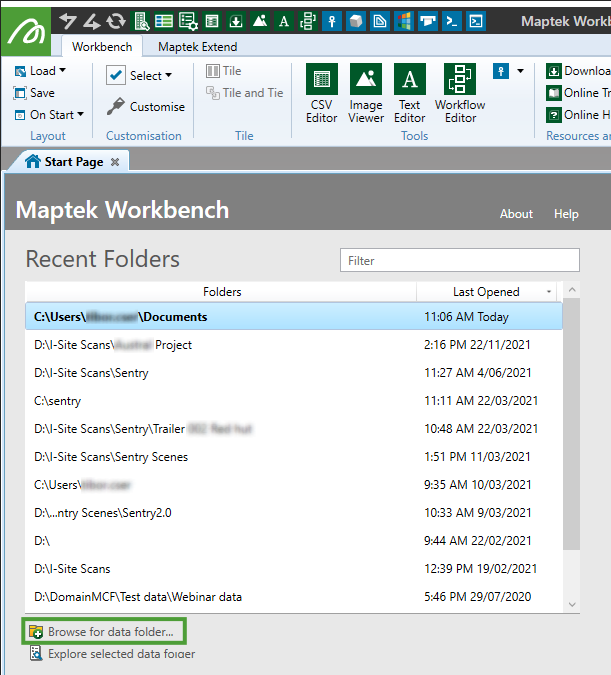Click the Last Opened column header
The height and width of the screenshot is (675, 611).
coord(486,292)
